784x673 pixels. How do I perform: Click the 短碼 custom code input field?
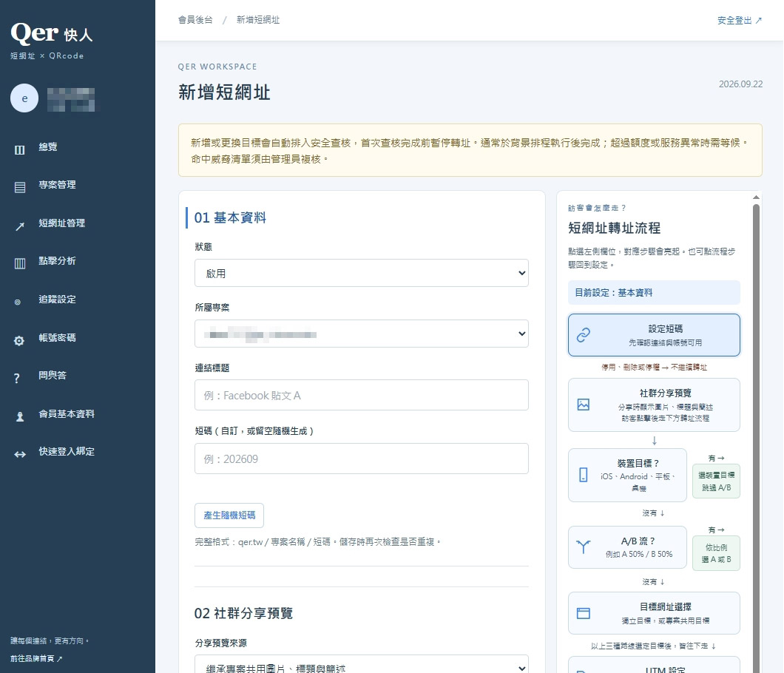pyautogui.click(x=362, y=459)
